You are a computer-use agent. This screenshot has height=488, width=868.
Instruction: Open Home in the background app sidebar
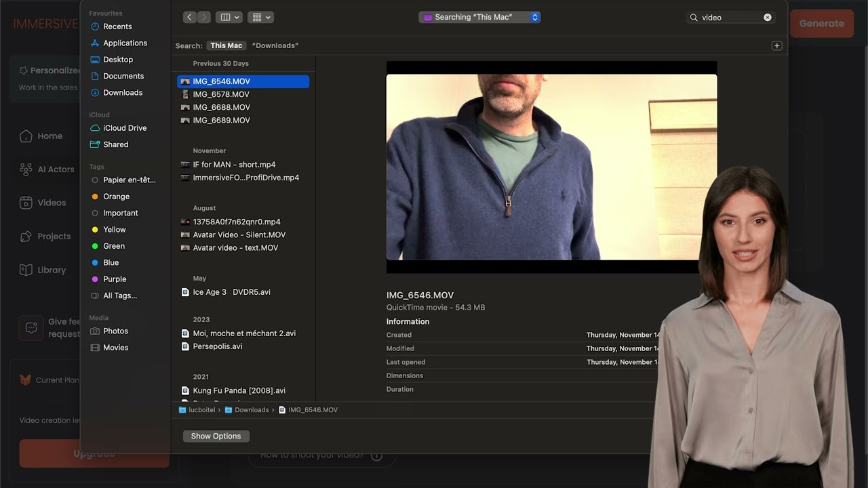pyautogui.click(x=41, y=136)
